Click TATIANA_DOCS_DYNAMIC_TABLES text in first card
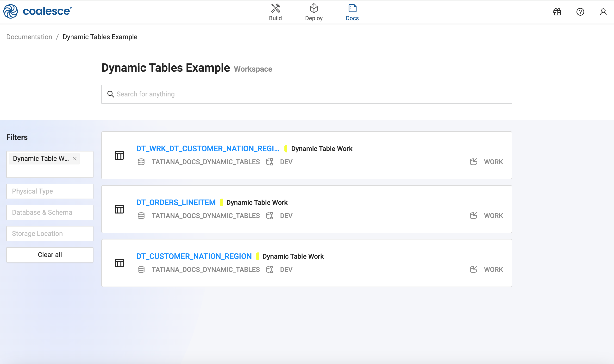Screen dimensions: 614x364 pyautogui.click(x=206, y=162)
